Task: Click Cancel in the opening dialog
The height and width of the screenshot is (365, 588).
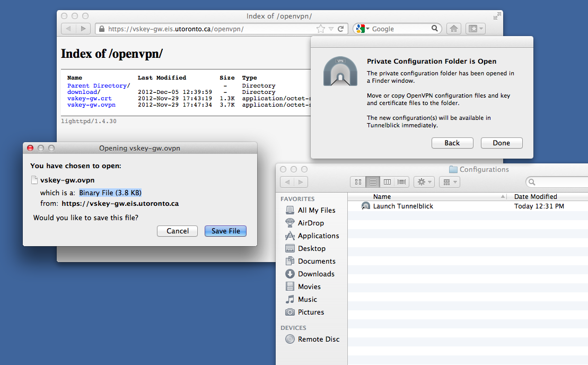Action: [x=178, y=231]
